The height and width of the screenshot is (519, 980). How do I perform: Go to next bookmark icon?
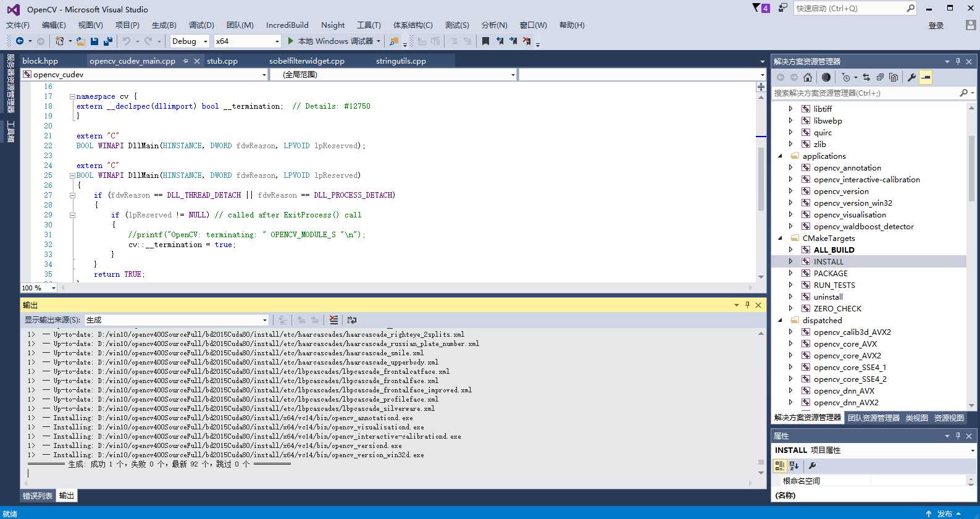point(513,41)
